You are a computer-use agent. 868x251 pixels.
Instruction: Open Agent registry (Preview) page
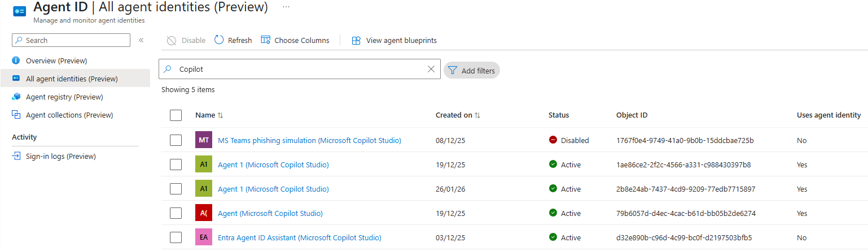[x=64, y=97]
